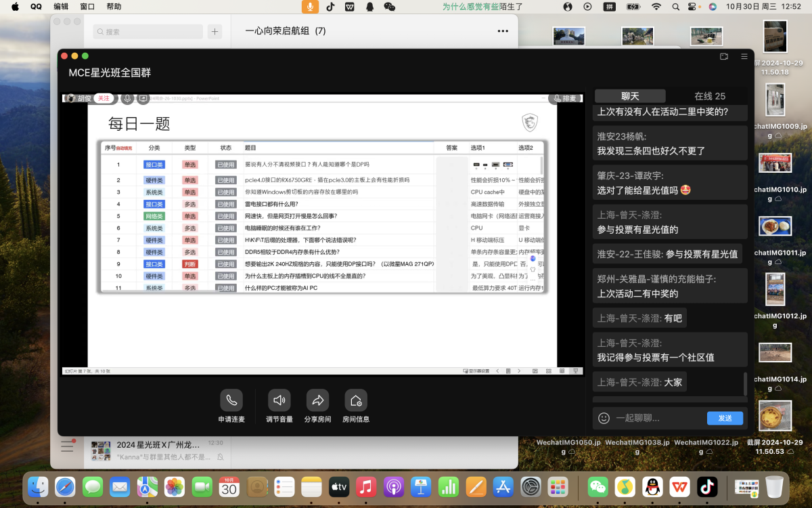Open Photos from the Dock
This screenshot has height=508, width=812.
coord(175,486)
